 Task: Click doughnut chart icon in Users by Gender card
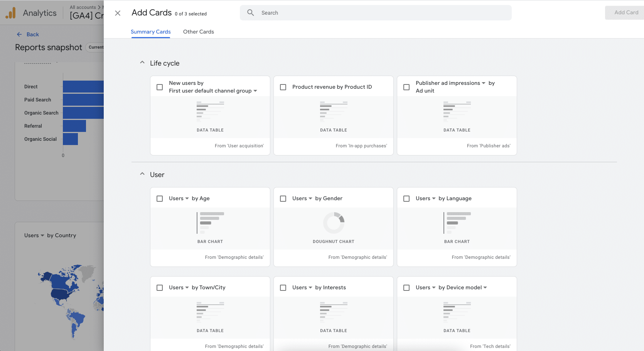click(334, 223)
